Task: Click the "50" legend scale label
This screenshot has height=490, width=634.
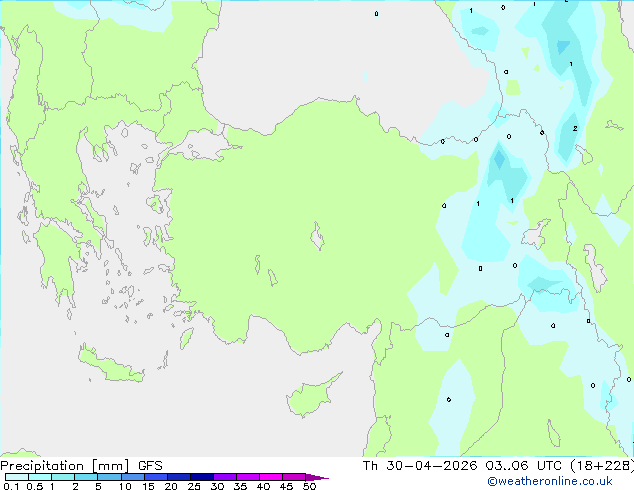Action: click(309, 486)
